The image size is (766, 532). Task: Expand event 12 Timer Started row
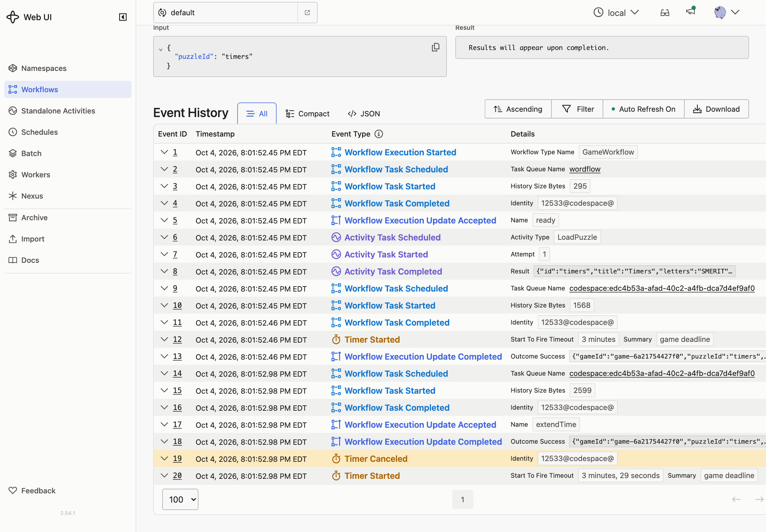(x=164, y=339)
